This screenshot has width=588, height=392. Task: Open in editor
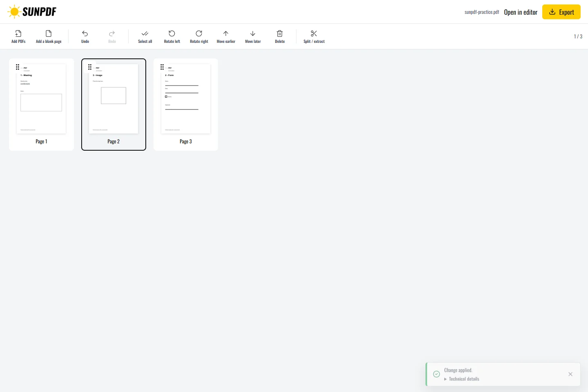[521, 12]
